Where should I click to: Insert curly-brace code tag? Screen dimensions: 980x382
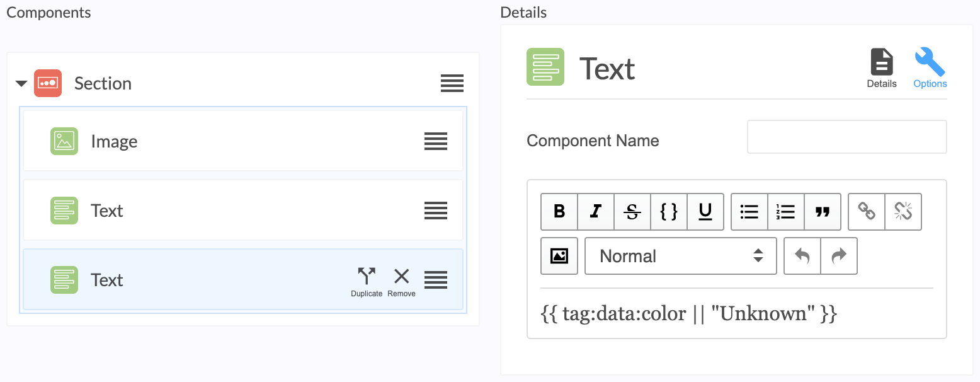click(x=668, y=211)
